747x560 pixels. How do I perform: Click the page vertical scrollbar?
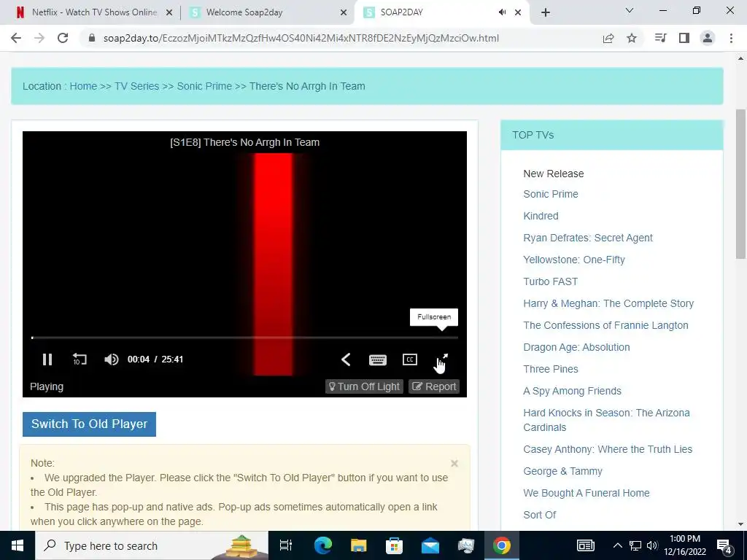(740, 184)
